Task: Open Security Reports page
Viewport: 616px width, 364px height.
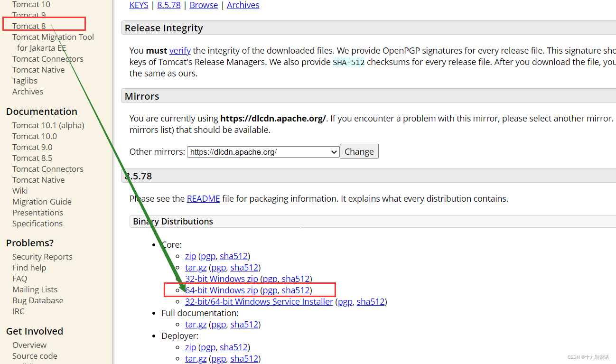Action: [x=42, y=257]
